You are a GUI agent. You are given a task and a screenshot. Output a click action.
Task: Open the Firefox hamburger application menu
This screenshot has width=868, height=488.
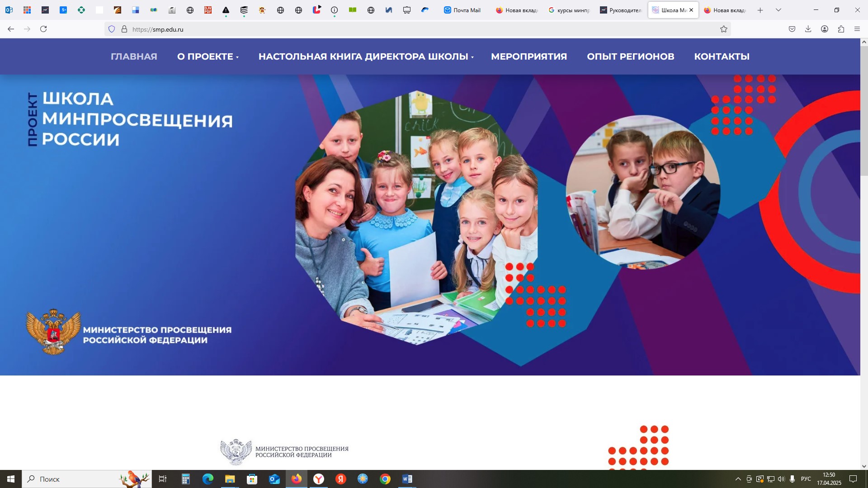857,29
